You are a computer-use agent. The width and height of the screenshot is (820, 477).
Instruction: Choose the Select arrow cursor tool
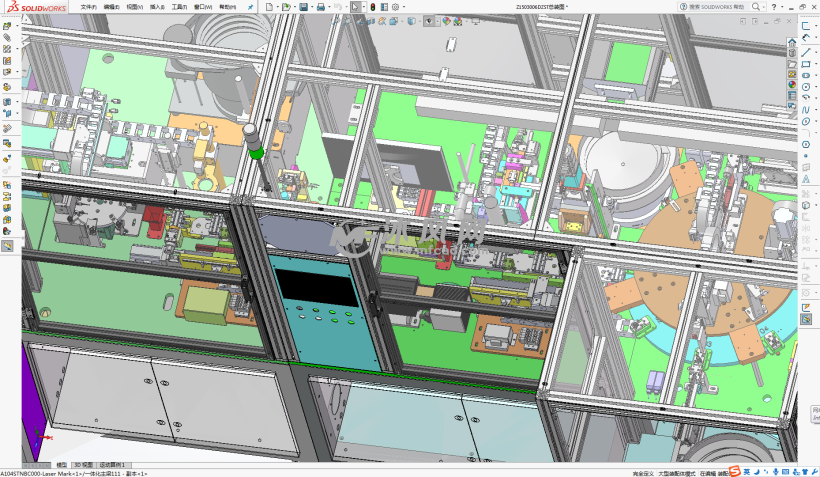tap(356, 7)
